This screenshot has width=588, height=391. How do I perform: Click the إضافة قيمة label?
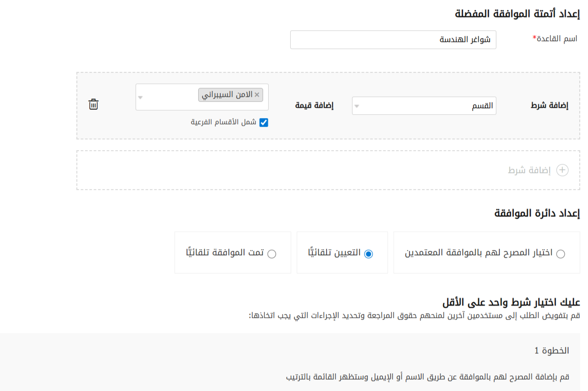coord(314,106)
